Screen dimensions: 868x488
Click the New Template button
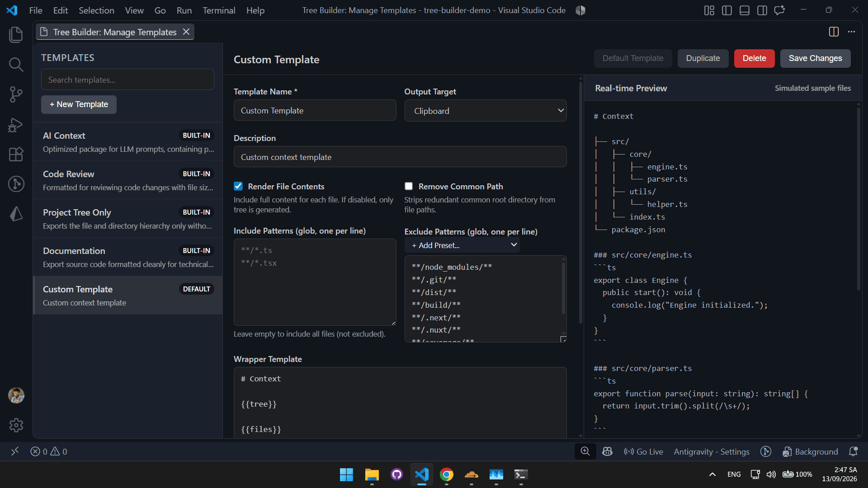(79, 104)
